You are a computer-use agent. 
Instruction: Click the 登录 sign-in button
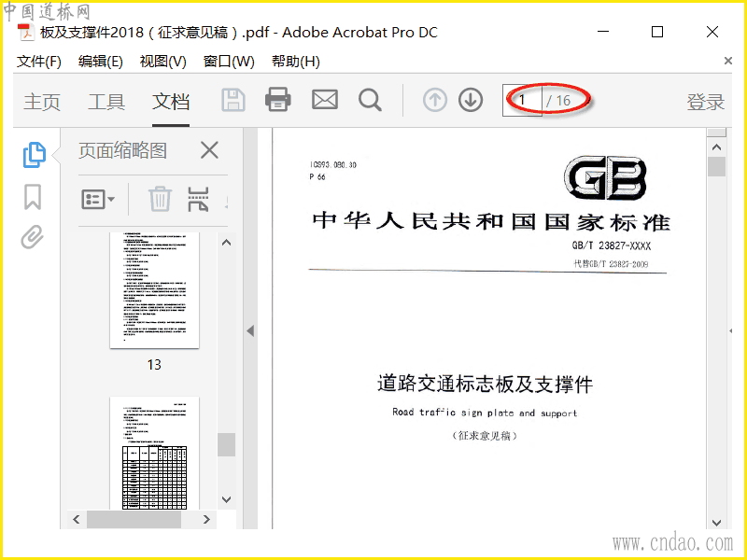[706, 102]
